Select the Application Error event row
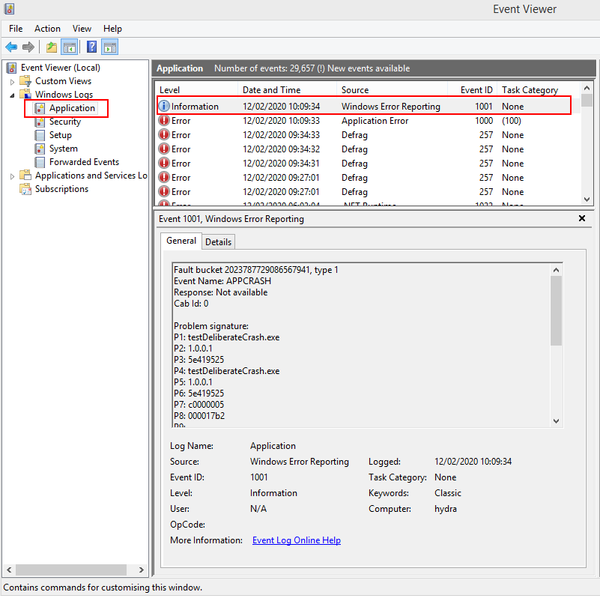The image size is (600, 596). tap(374, 121)
